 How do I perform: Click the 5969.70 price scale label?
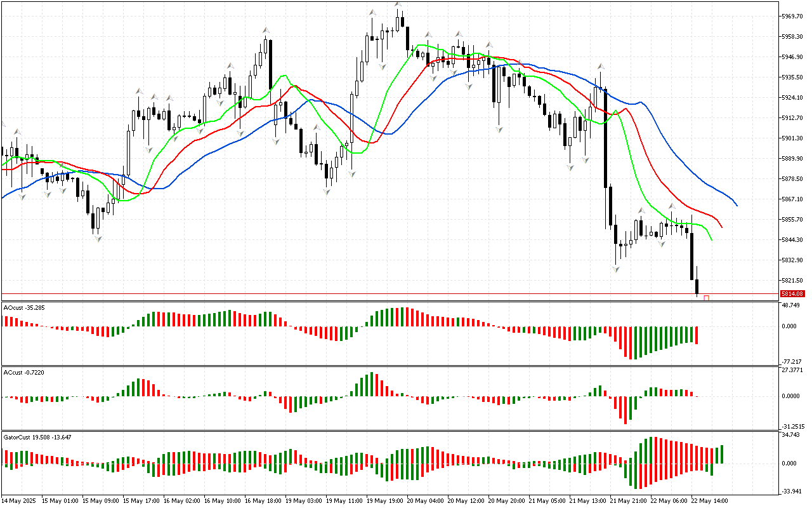tap(792, 17)
